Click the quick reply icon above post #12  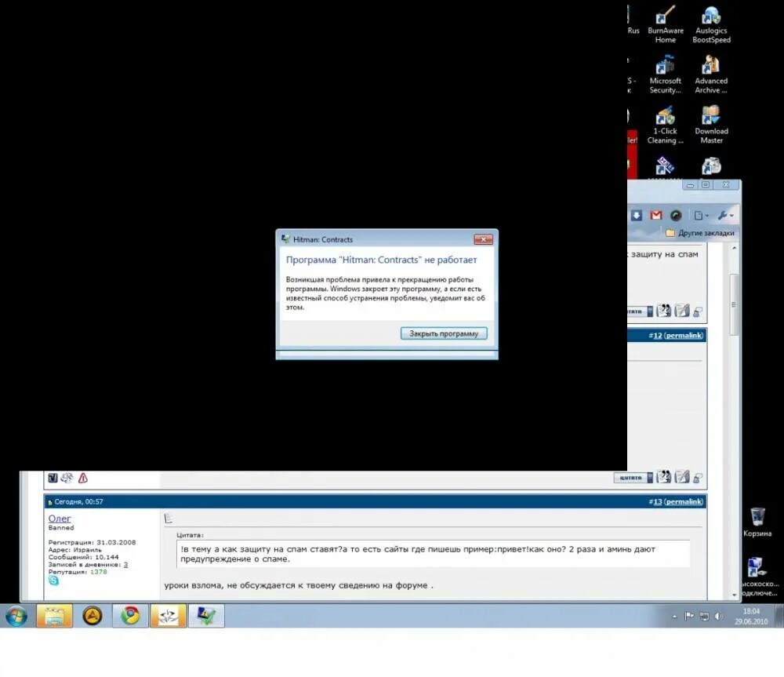click(x=682, y=310)
